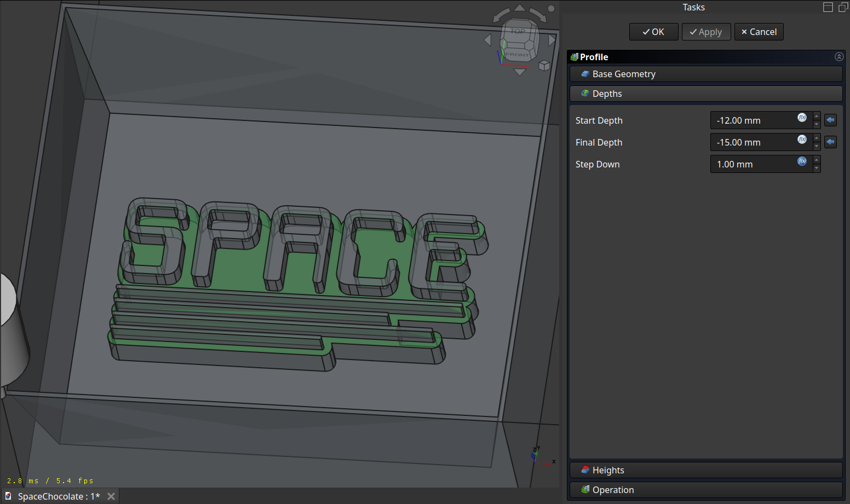Click the Base Geometry blue icon
The height and width of the screenshot is (504, 850).
coord(585,74)
